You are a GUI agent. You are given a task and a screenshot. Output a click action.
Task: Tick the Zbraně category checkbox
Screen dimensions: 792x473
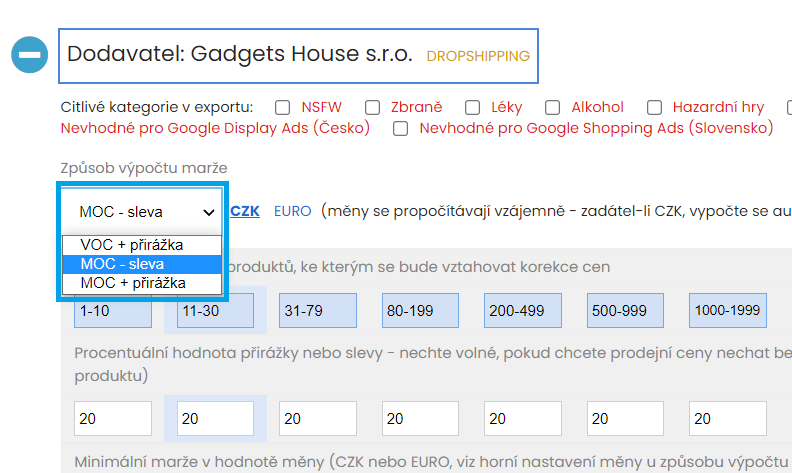pos(373,108)
